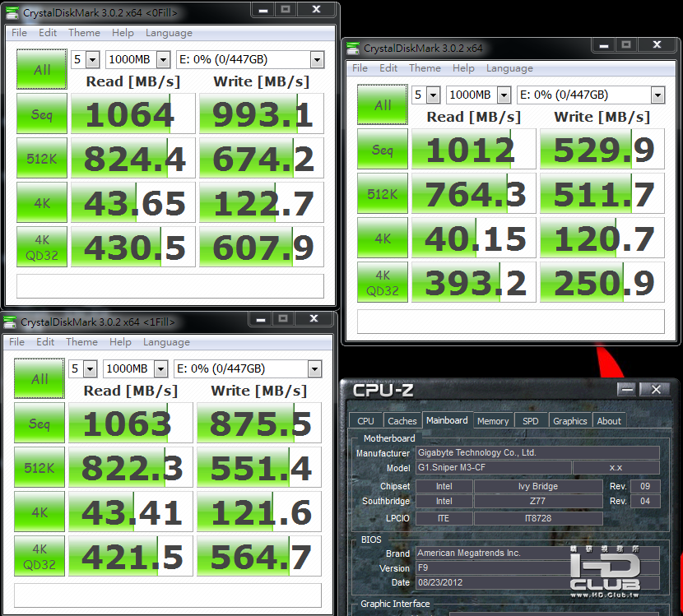Expand E: drive dropdown in window without Fill label
This screenshot has width=683, height=616.
[657, 95]
